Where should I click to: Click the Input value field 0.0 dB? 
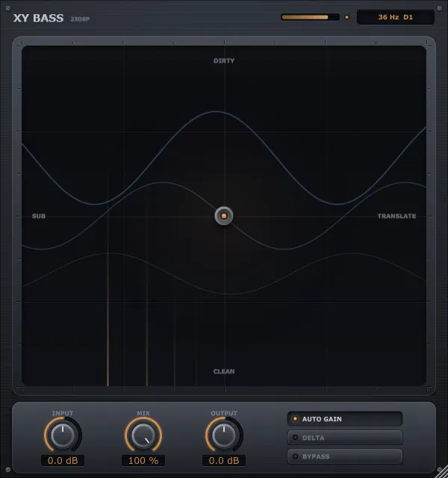[x=63, y=460]
